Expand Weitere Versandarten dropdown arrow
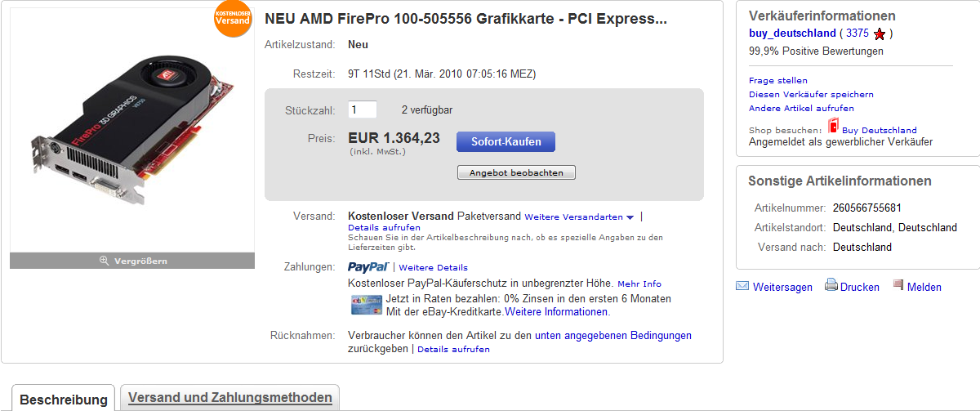The height and width of the screenshot is (411, 980). pos(630,217)
